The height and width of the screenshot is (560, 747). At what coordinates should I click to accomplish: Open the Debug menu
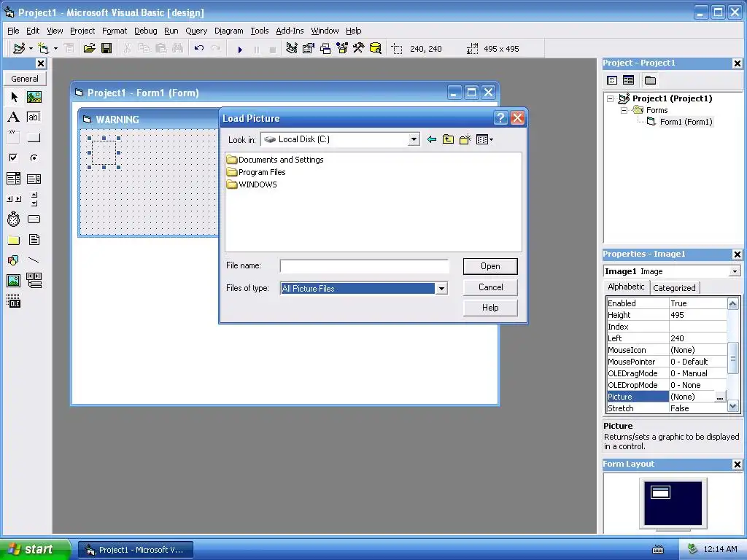pyautogui.click(x=146, y=31)
